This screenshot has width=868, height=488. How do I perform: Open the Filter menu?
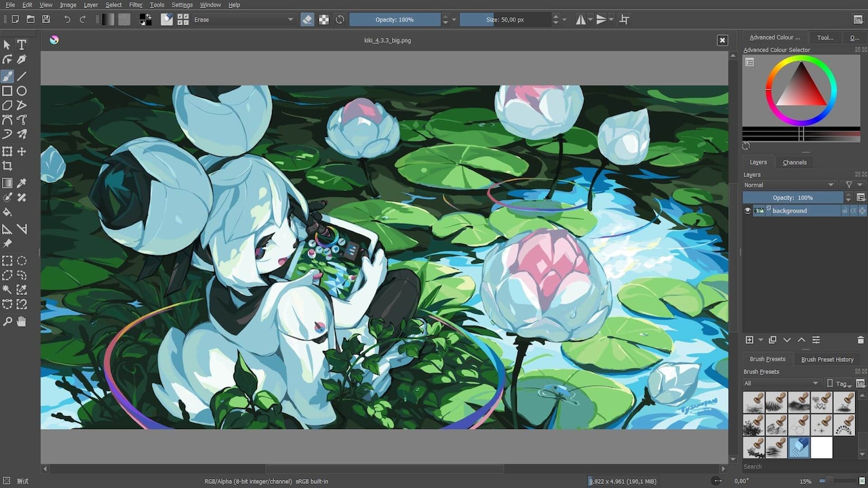click(x=136, y=5)
